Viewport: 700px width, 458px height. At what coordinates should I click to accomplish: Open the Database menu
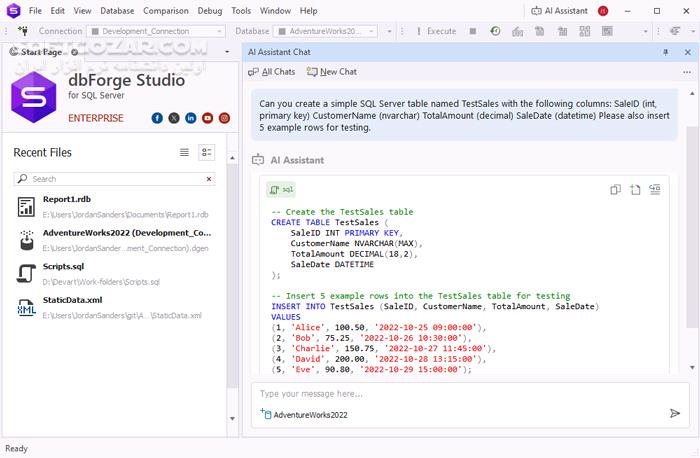click(x=117, y=11)
